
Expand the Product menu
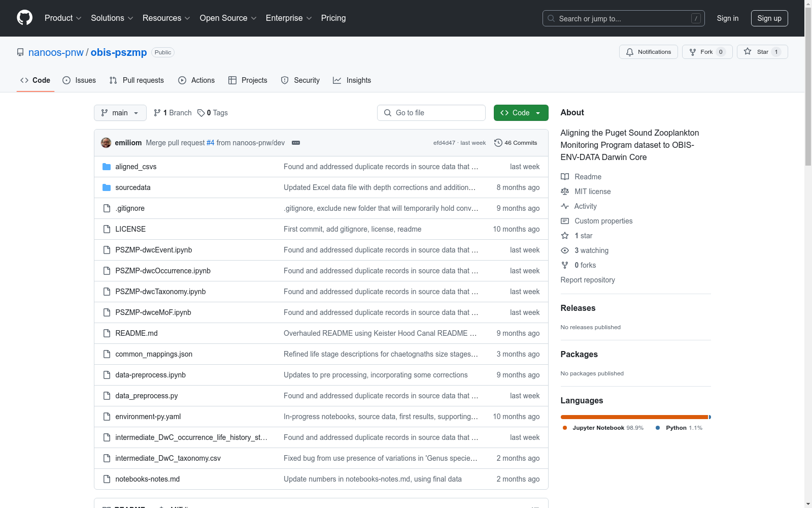(x=63, y=18)
